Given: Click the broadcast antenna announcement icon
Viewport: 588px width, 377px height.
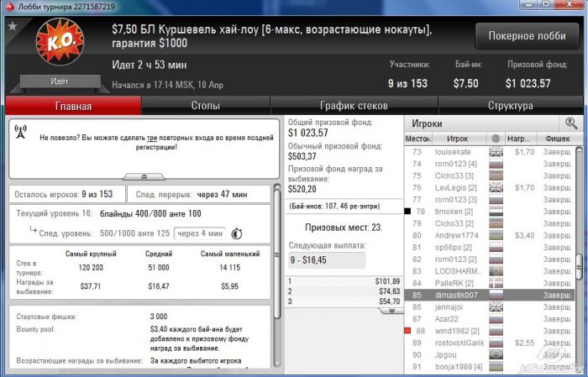Looking at the screenshot, I should click(x=21, y=132).
